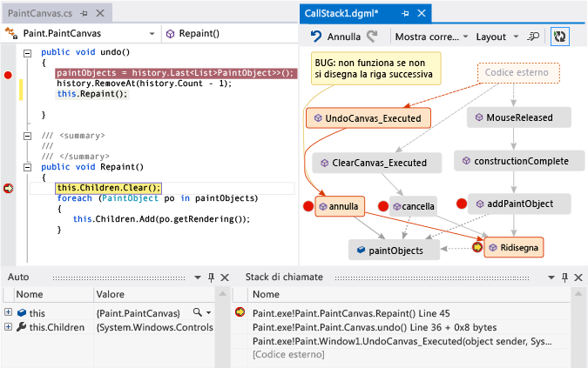
Task: Click the Codice esterno node
Action: (518, 74)
